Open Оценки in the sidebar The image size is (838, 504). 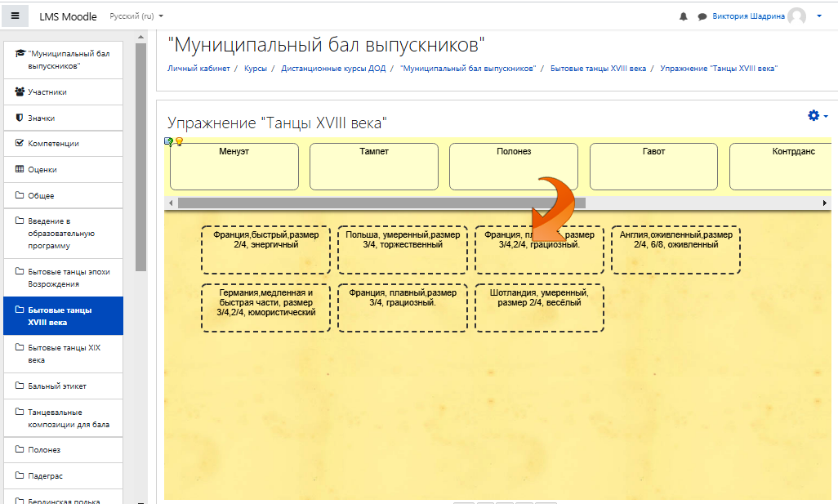coord(42,170)
